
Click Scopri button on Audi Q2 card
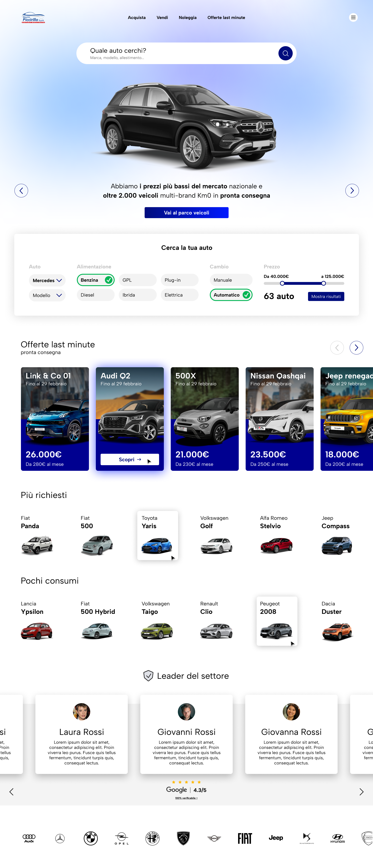130,459
